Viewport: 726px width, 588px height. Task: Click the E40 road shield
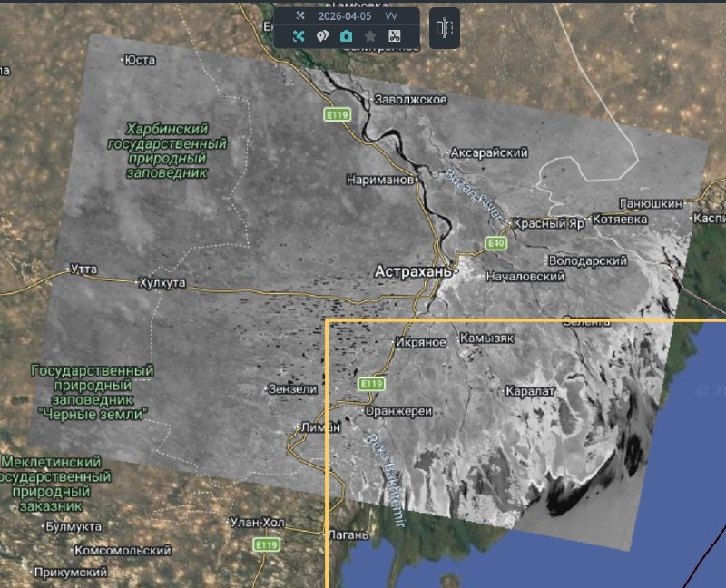click(x=495, y=242)
